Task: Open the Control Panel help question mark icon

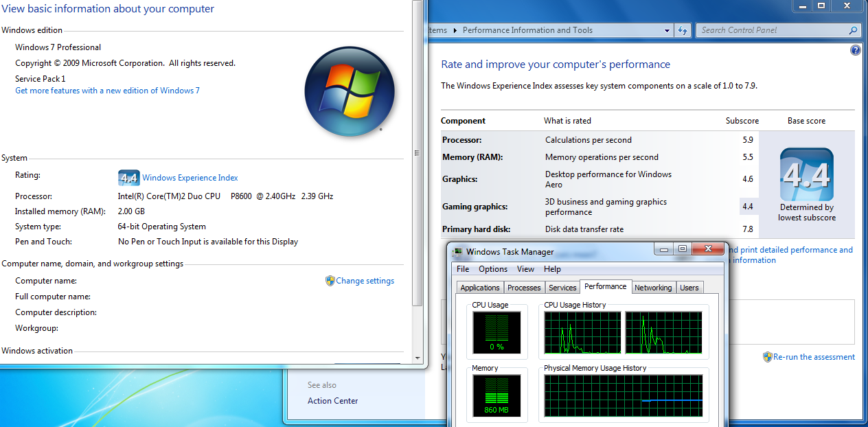Action: click(x=855, y=50)
